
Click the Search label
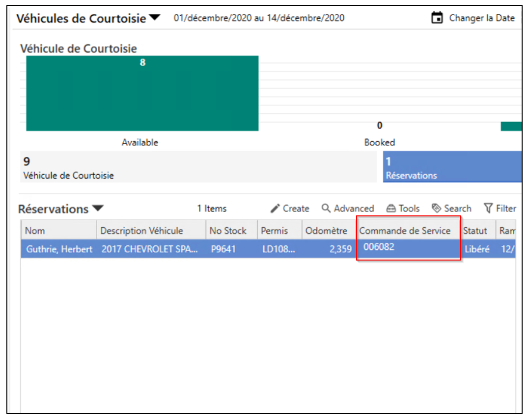(457, 209)
